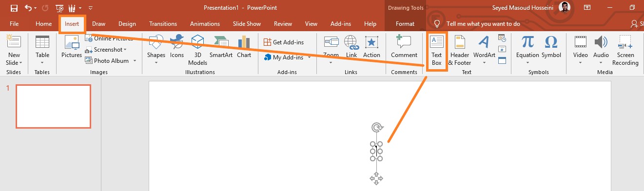Screen dimensions: 644x191
Task: Click Online Pictures
Action: [x=109, y=38]
